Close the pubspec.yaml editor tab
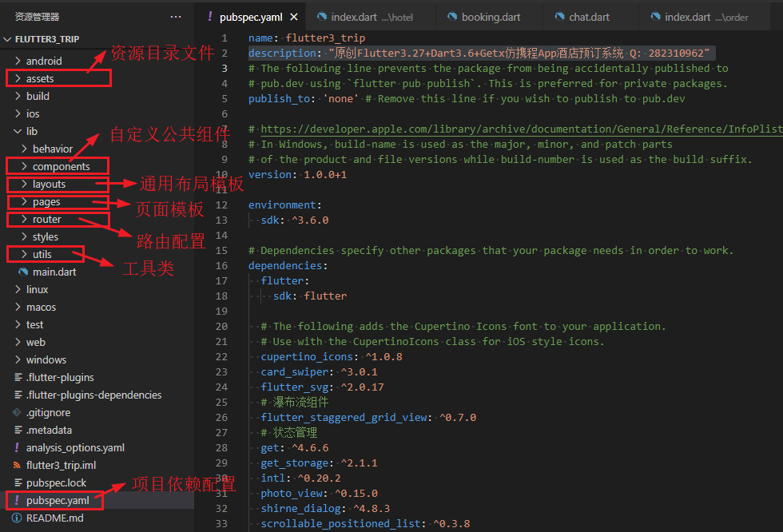The image size is (783, 532). [x=294, y=17]
